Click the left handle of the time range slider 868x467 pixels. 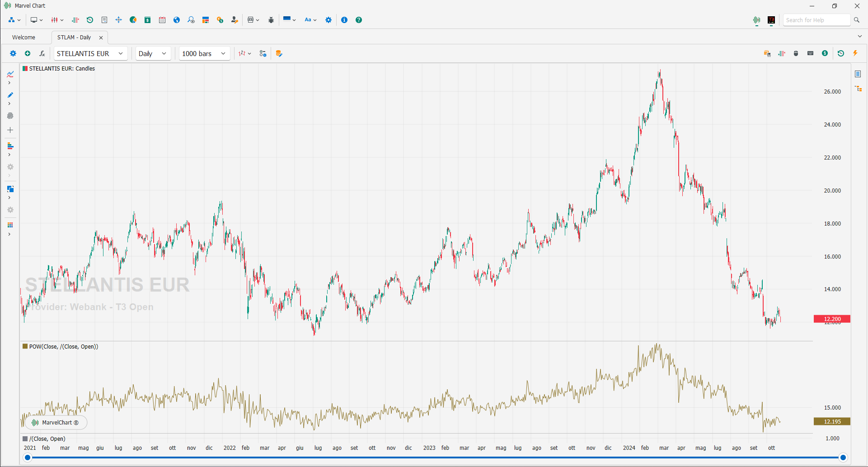click(28, 458)
